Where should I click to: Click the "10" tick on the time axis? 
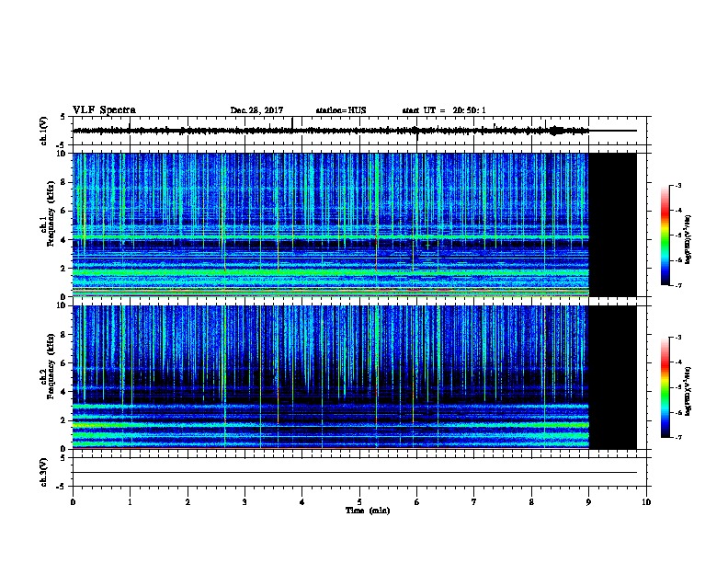(x=646, y=501)
